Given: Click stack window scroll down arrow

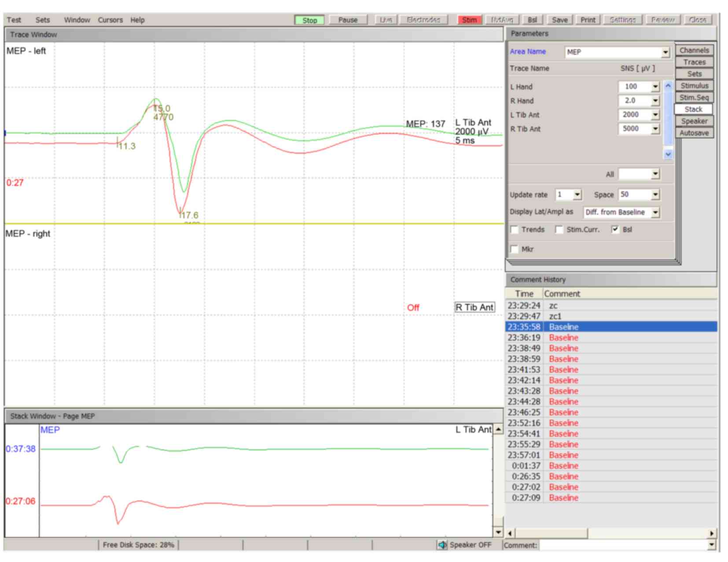Looking at the screenshot, I should click(498, 532).
